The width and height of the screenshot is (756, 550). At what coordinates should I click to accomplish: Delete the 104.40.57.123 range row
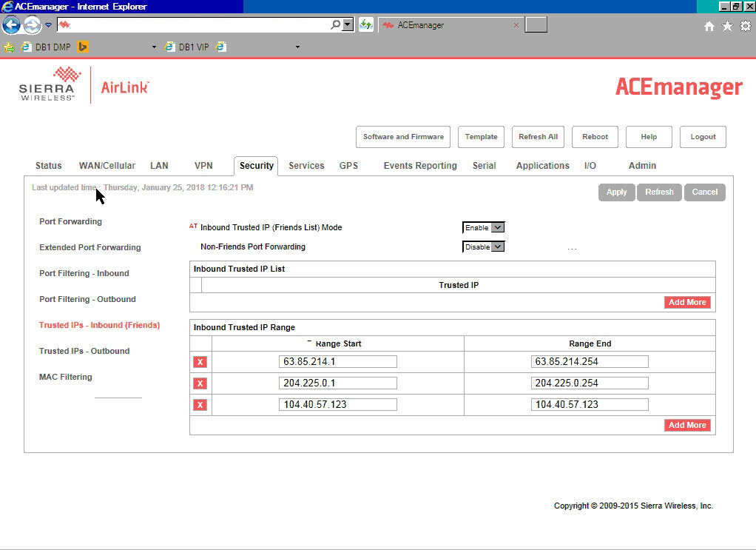pos(200,405)
